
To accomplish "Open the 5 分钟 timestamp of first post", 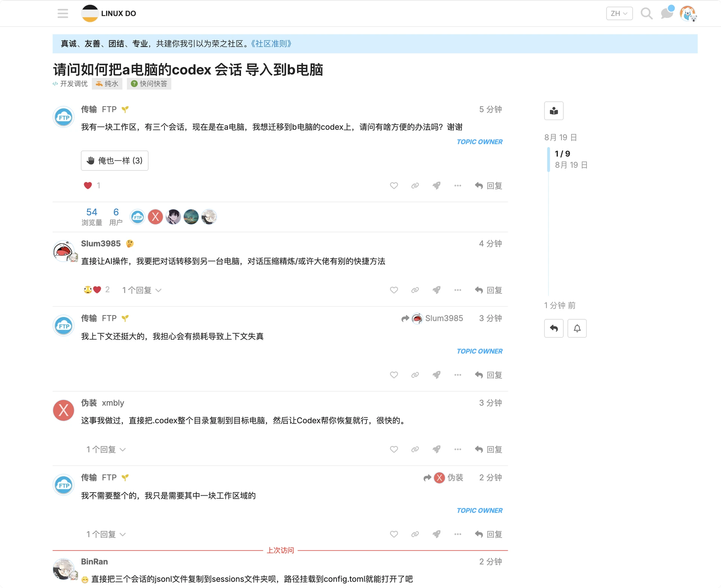I will pos(490,110).
